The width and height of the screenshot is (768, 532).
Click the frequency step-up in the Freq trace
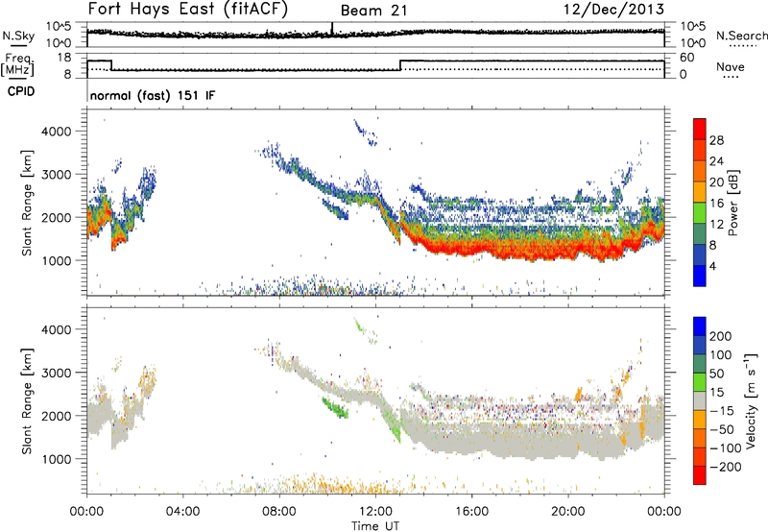tap(400, 64)
